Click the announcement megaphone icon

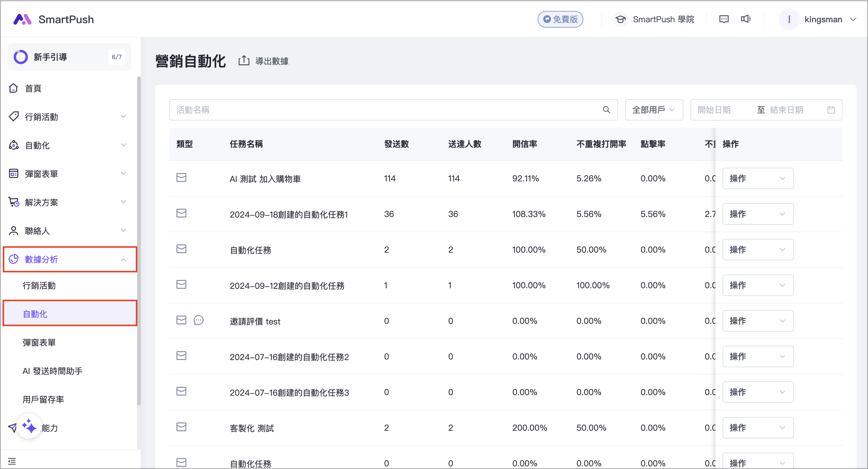746,19
